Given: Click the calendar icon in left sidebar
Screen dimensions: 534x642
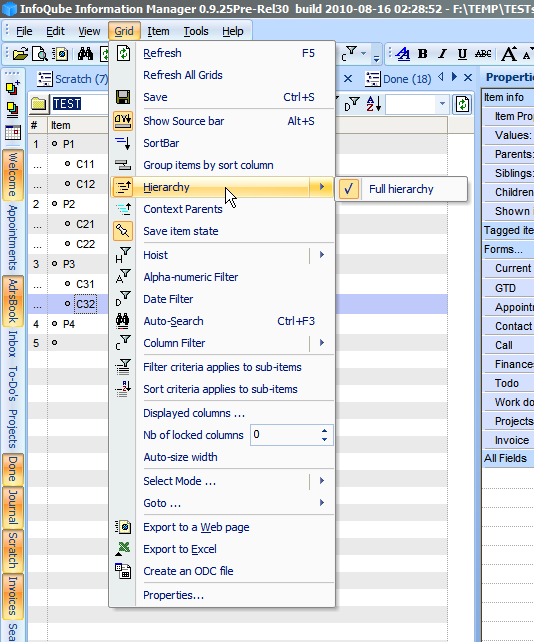Looking at the screenshot, I should tap(13, 133).
